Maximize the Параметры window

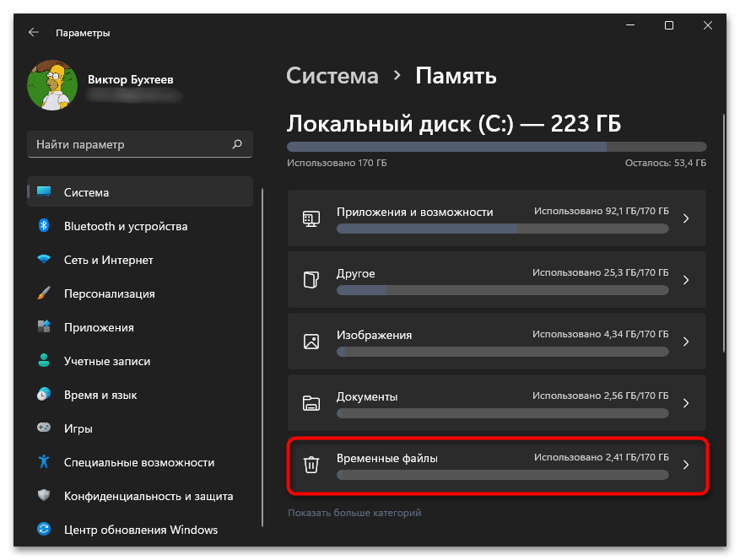click(x=669, y=25)
